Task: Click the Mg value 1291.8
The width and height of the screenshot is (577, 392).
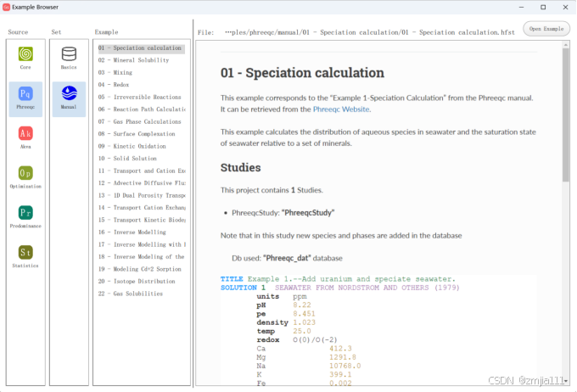Action: coord(343,357)
